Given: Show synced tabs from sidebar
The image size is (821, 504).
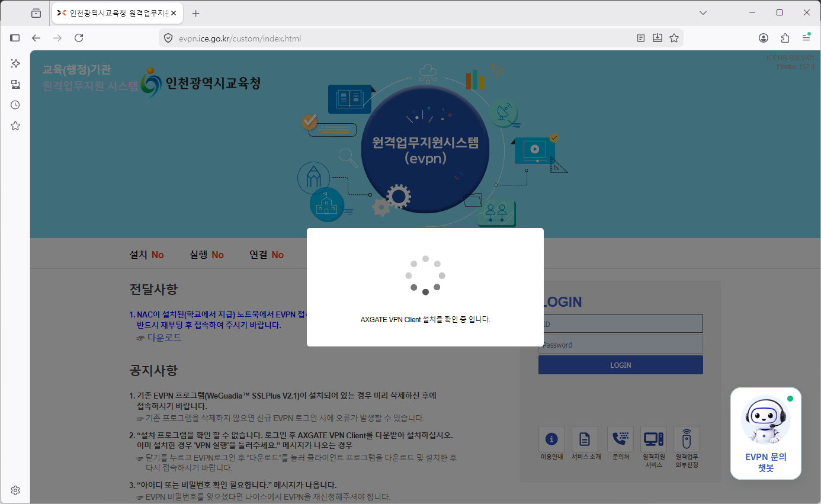Looking at the screenshot, I should [15, 84].
